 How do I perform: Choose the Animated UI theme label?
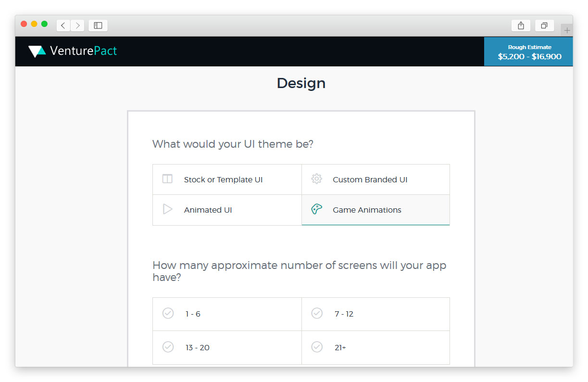pyautogui.click(x=208, y=210)
